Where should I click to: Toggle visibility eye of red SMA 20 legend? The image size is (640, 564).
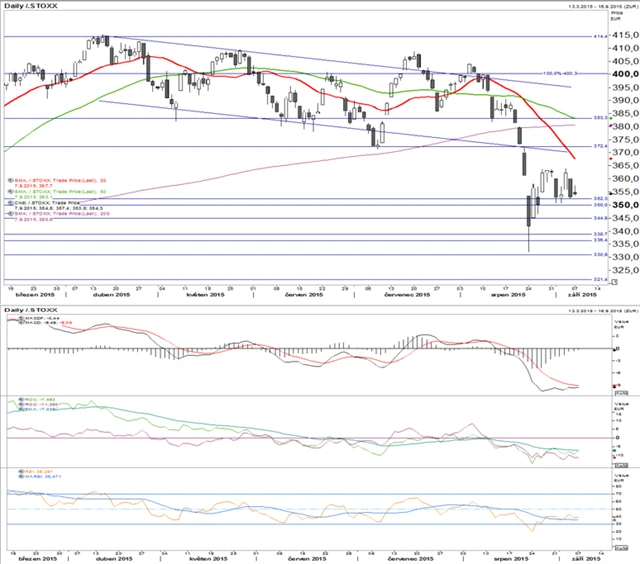click(11, 180)
